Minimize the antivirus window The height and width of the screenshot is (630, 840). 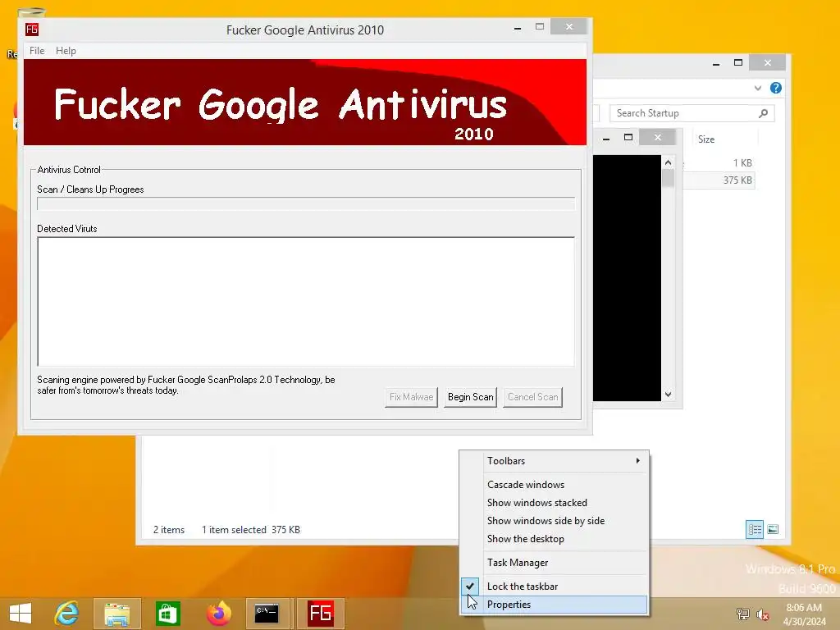coord(518,27)
